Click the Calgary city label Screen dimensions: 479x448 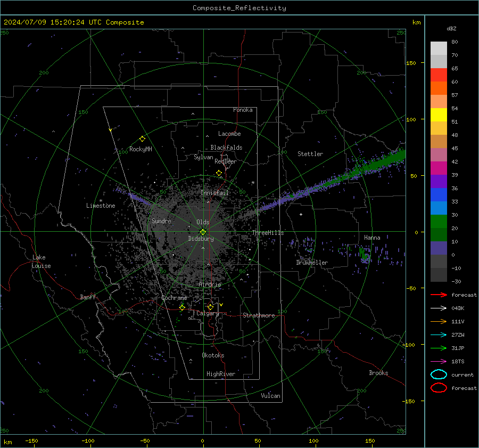tap(208, 313)
